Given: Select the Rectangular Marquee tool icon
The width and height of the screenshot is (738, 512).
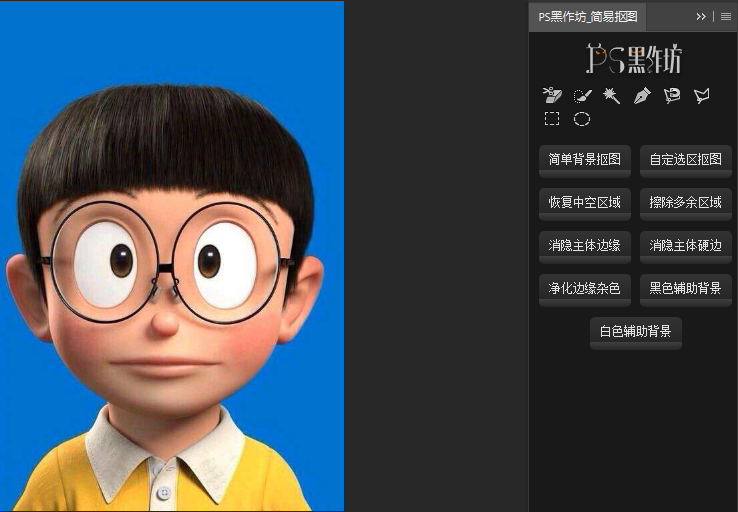Looking at the screenshot, I should point(552,119).
